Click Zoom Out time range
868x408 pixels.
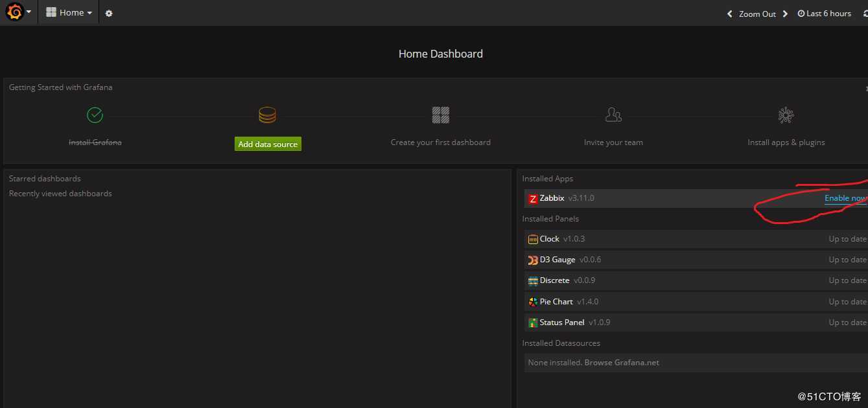[x=757, y=14]
